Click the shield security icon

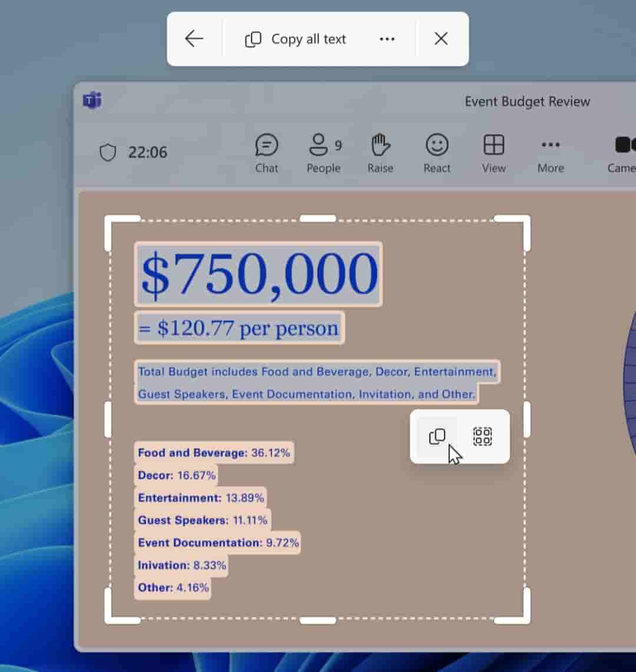click(108, 153)
